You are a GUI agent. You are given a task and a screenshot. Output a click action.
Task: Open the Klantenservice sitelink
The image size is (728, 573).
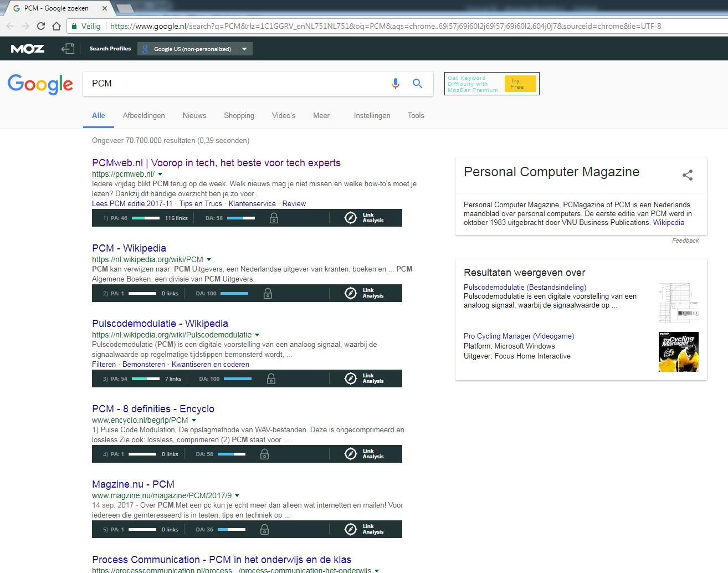[252, 203]
